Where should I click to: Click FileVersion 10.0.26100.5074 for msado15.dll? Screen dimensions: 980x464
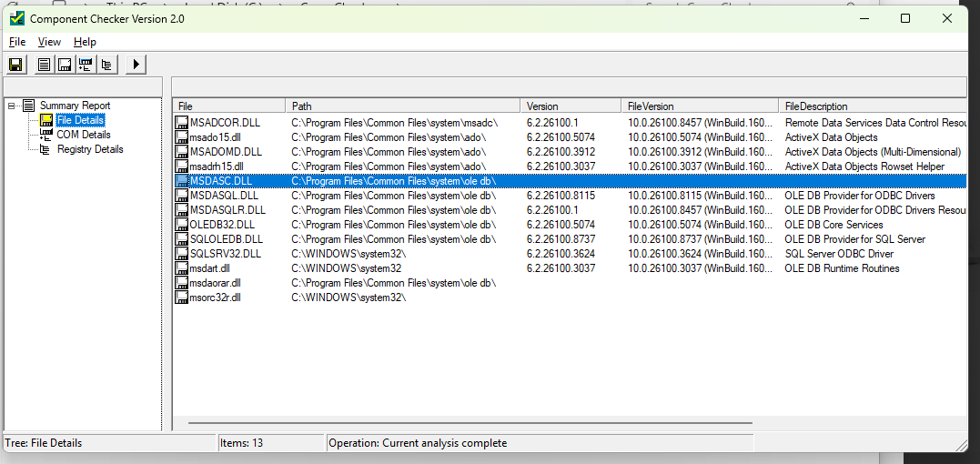(701, 137)
